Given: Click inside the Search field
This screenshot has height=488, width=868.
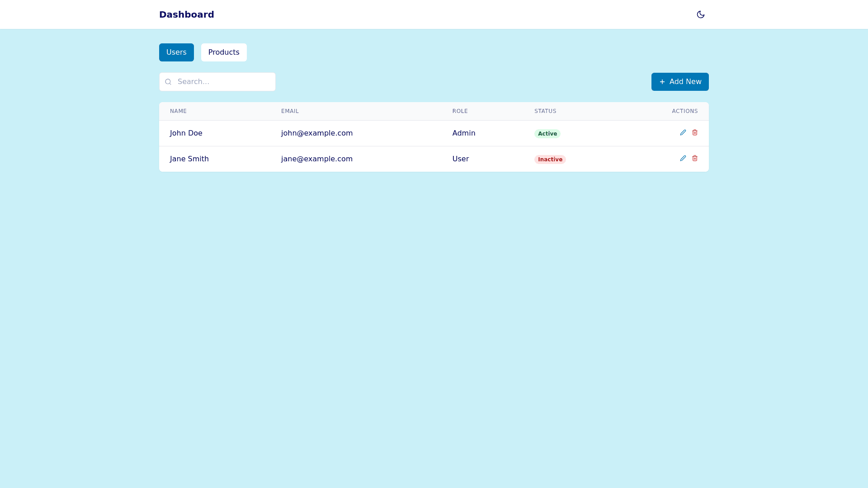Looking at the screenshot, I should 222,82.
